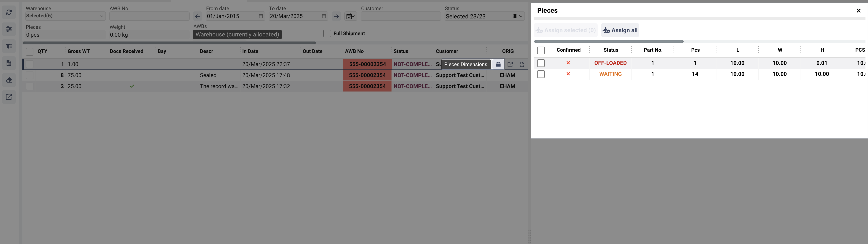Screen dimensions: 868x244
Task: Sort by the In Date column header
Action: pyautogui.click(x=250, y=51)
